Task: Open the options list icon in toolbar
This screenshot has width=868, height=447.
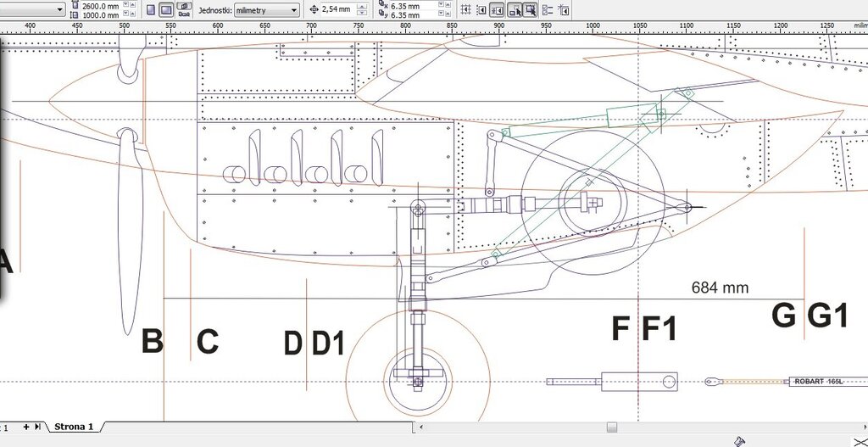Action: click(x=548, y=9)
